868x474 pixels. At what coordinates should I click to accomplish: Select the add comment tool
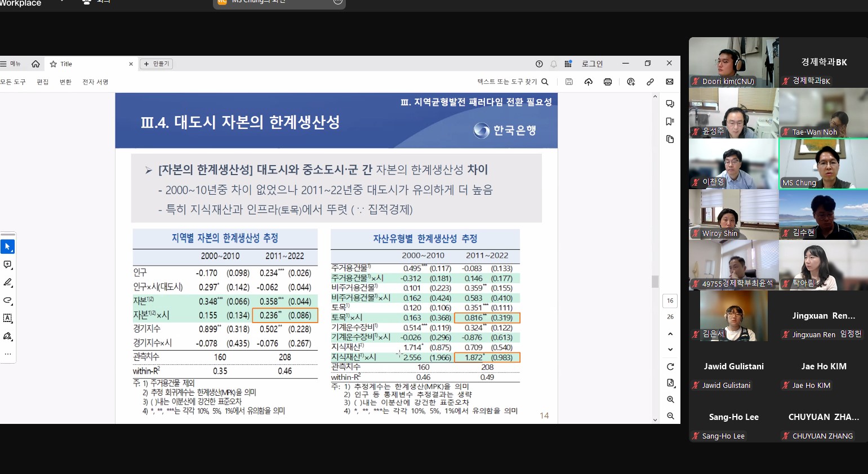tap(8, 265)
